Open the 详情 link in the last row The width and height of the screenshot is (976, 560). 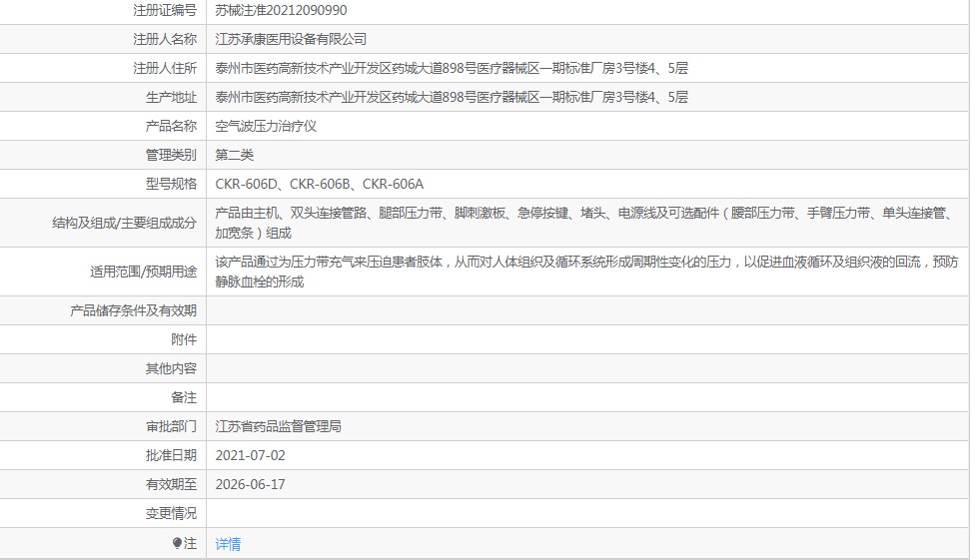tap(228, 544)
